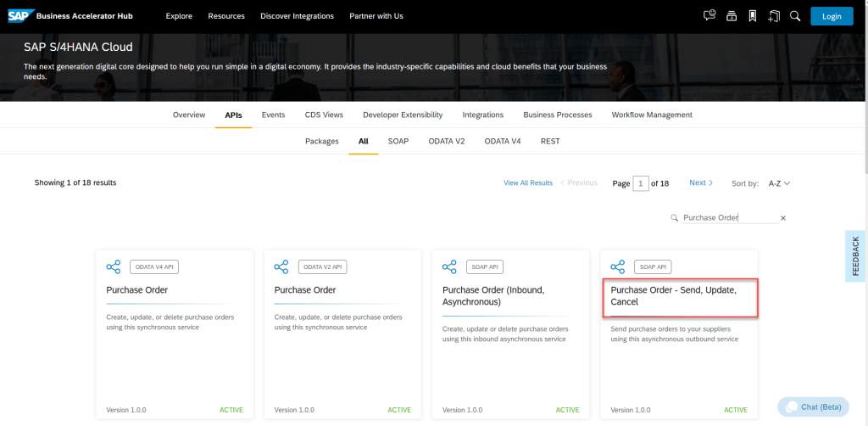Clear the Purchase Order search with X
This screenshot has height=426, width=868.
[x=783, y=218]
